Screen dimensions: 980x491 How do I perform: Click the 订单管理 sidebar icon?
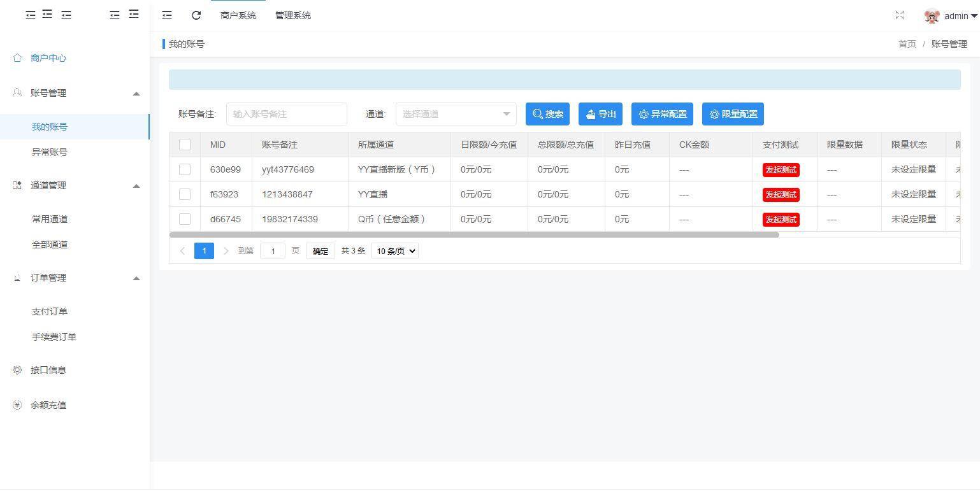click(17, 278)
